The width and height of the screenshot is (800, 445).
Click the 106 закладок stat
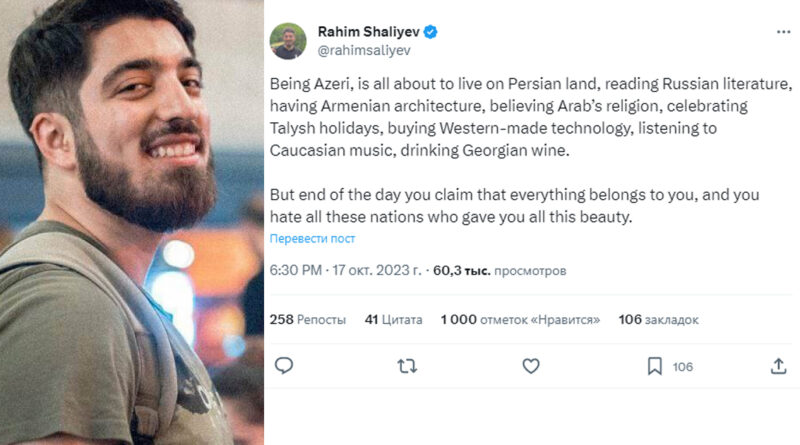658,320
